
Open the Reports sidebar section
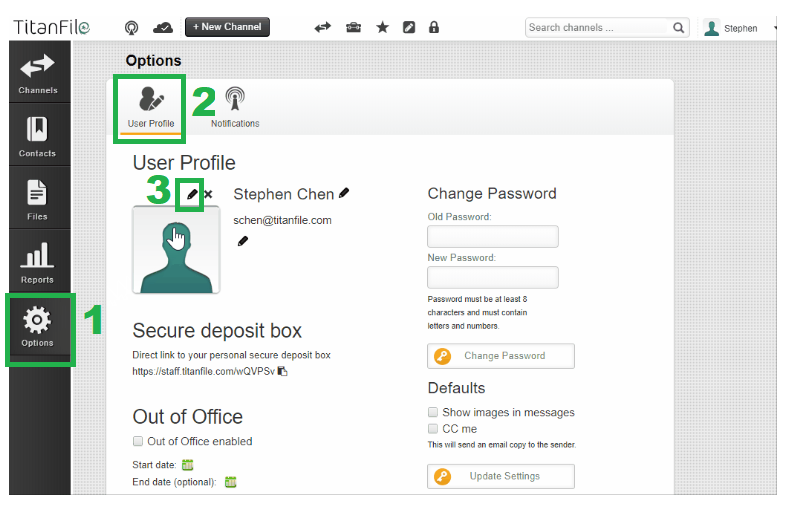pyautogui.click(x=38, y=262)
